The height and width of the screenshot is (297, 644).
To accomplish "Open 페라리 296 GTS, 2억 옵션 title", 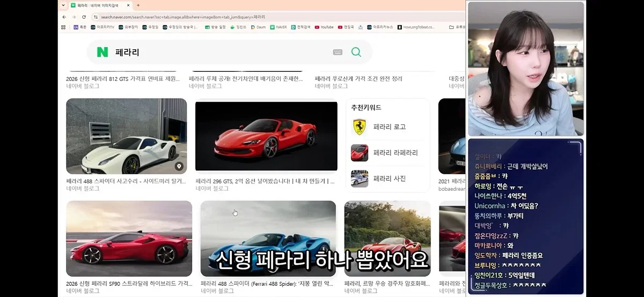I will point(266,181).
